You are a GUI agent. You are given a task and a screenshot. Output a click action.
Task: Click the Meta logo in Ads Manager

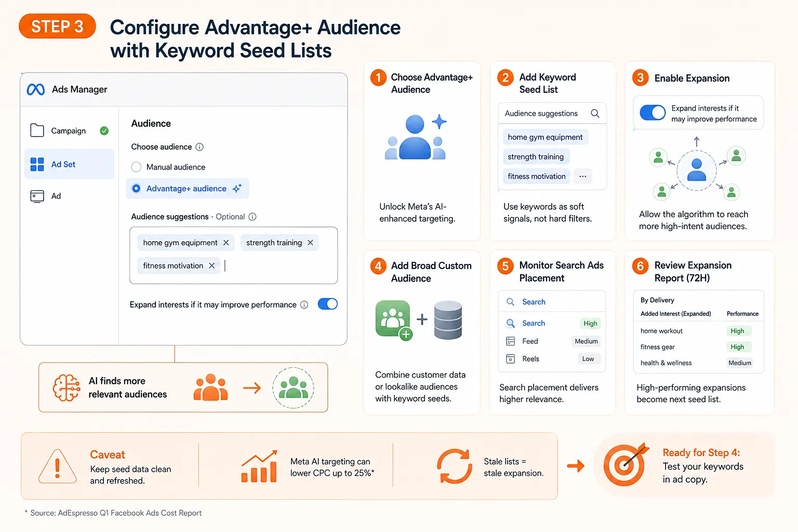[x=36, y=89]
